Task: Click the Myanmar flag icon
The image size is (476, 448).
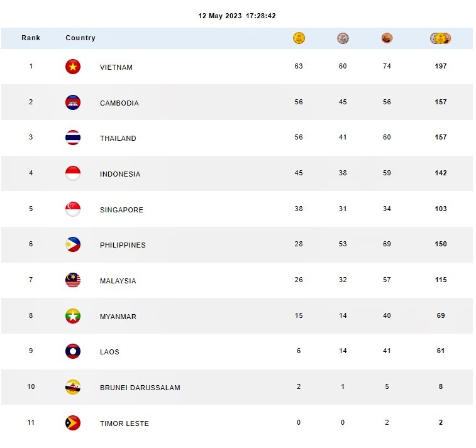Action: click(73, 316)
